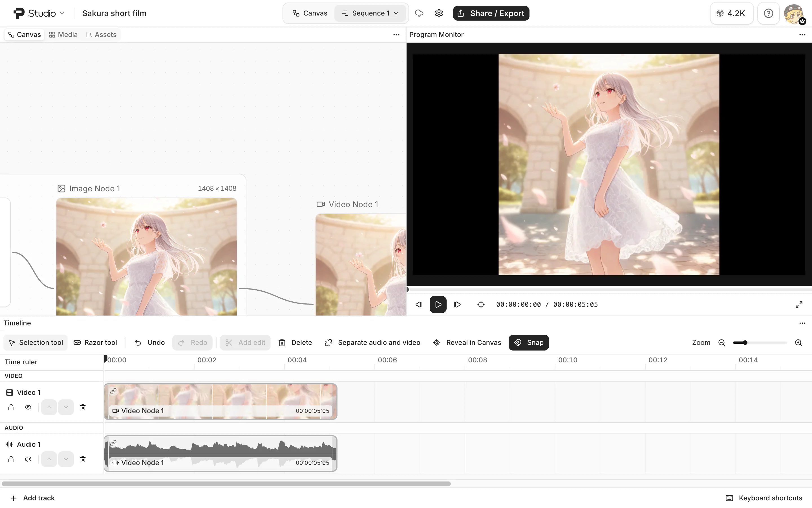Image resolution: width=812 pixels, height=508 pixels.
Task: Switch to Canvas view in top bar
Action: [x=310, y=13]
